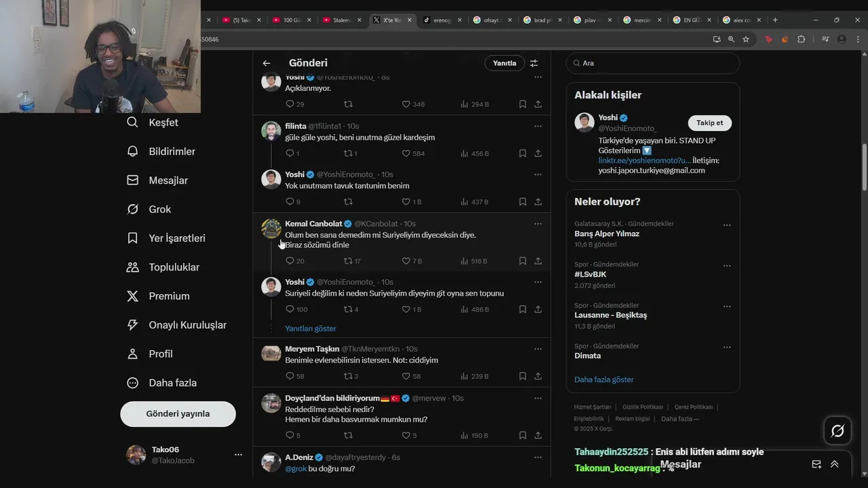Open Grok in the sidebar

point(149,209)
